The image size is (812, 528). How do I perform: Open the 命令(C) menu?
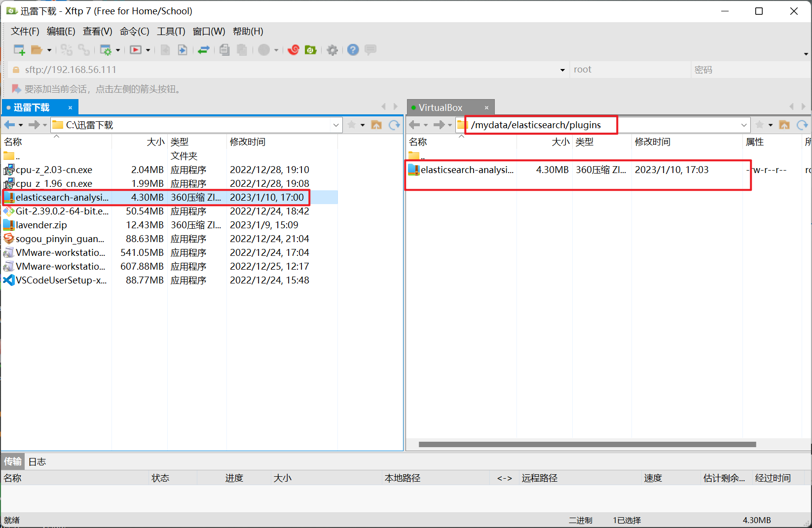[x=134, y=32]
